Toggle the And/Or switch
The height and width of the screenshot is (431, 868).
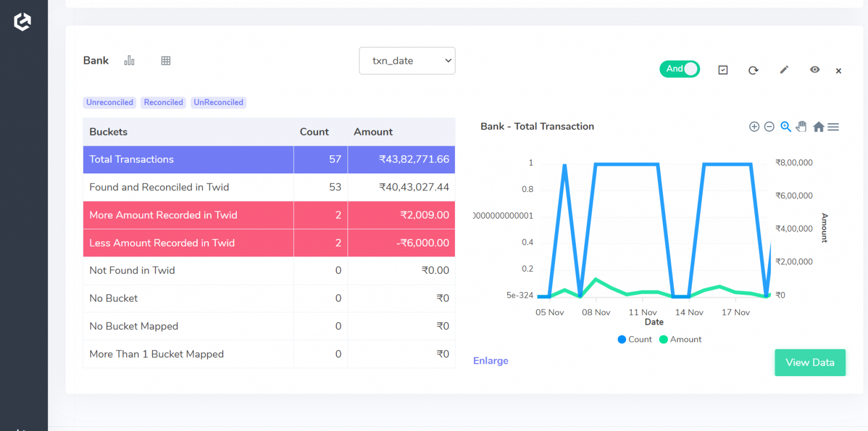[x=679, y=68]
